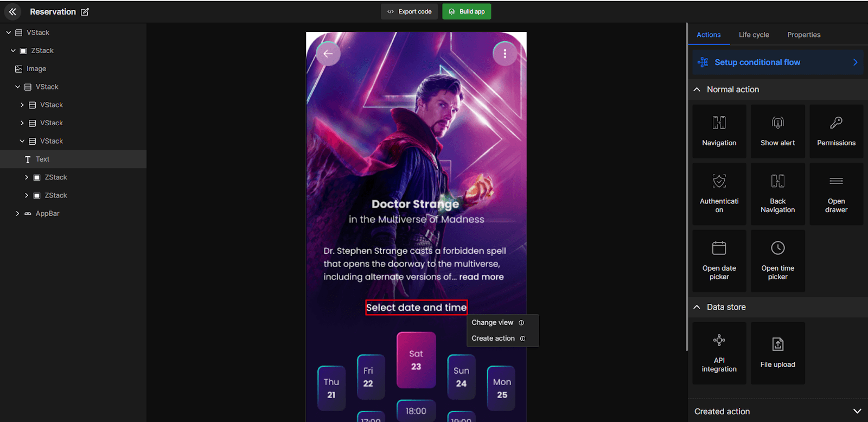This screenshot has height=422, width=868.
Task: Choose the Permissions key icon
Action: (x=836, y=123)
